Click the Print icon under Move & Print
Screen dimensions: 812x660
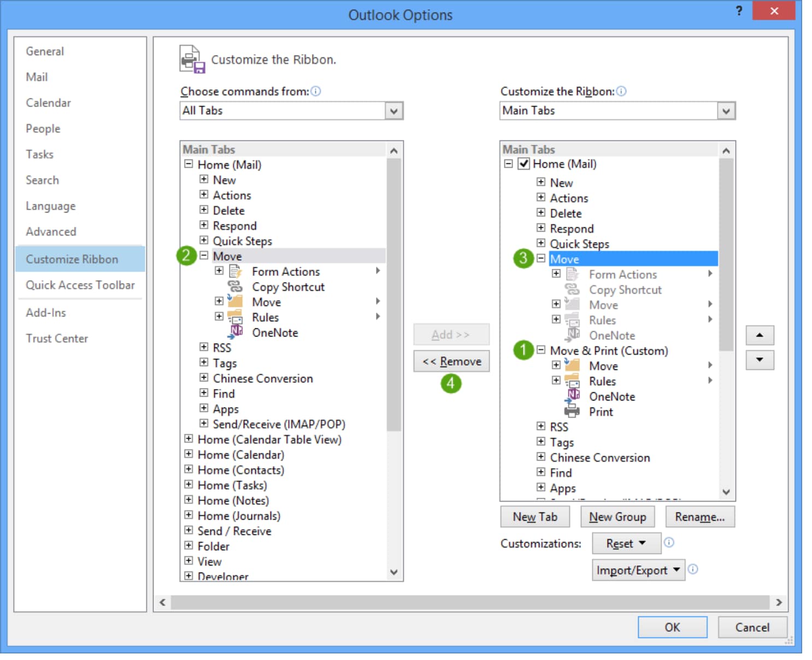[x=572, y=411]
